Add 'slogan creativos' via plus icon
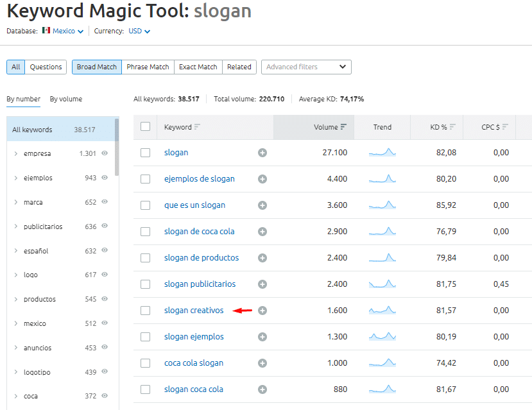The width and height of the screenshot is (532, 410). 262,311
